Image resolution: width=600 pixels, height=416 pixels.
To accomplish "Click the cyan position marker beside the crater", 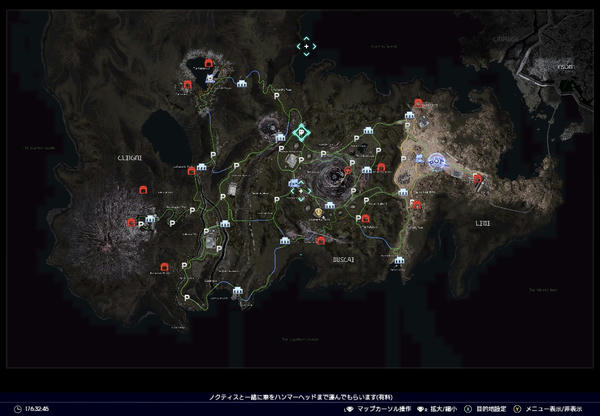I will point(301,191).
